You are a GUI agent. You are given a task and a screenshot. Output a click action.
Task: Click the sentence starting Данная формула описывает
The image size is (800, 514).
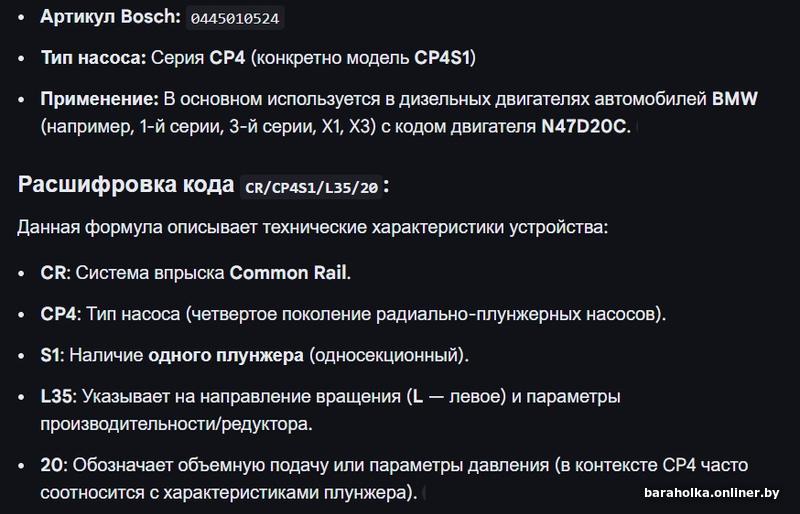pos(311,228)
